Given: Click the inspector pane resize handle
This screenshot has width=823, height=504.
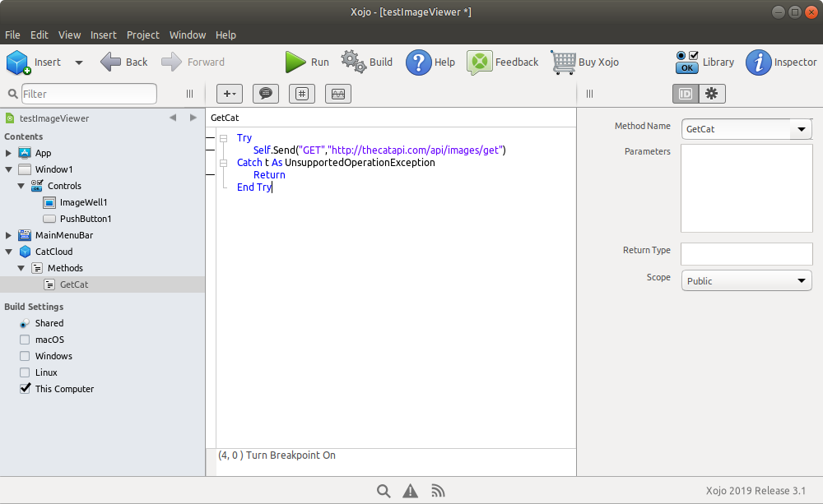Looking at the screenshot, I should tap(589, 94).
